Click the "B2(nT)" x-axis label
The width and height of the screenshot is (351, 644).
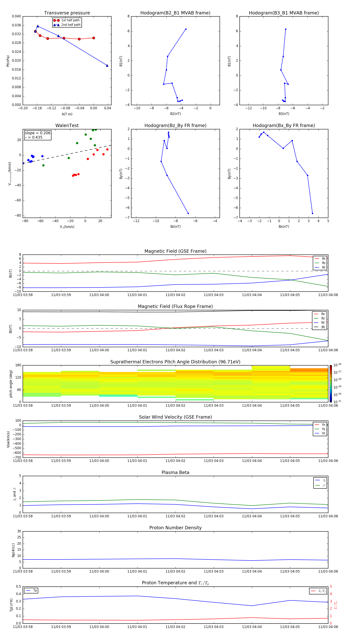175,114
